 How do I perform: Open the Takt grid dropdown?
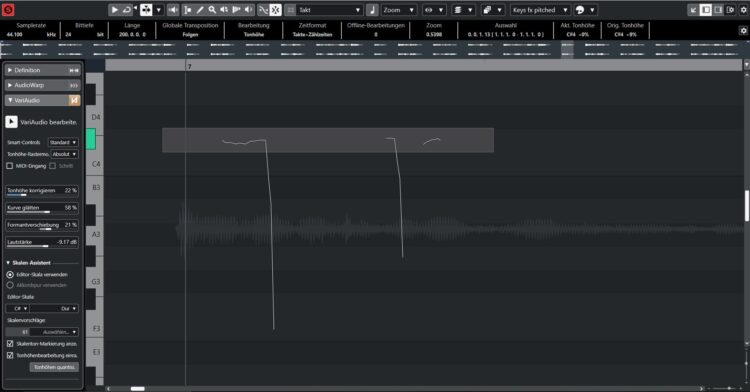[x=330, y=10]
